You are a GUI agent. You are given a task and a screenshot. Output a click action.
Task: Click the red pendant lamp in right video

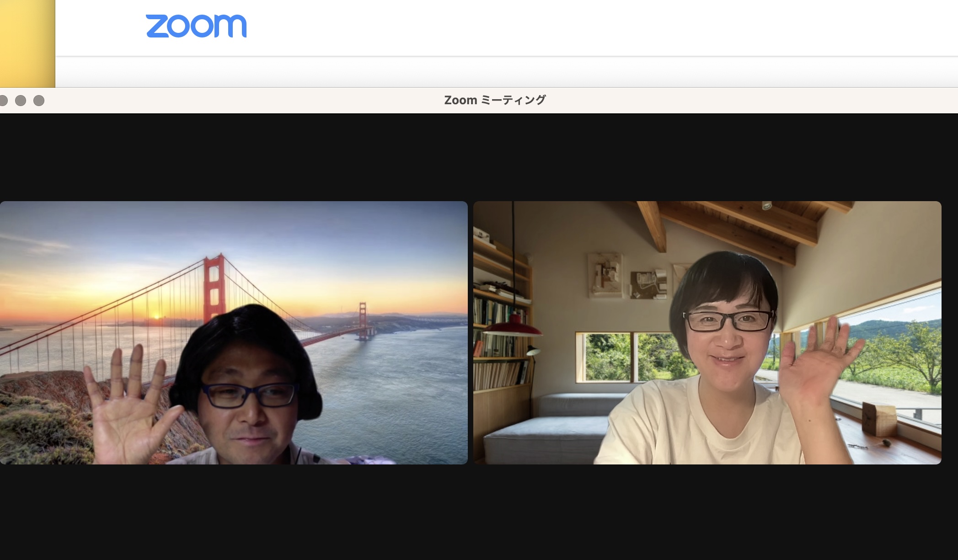[x=513, y=327]
